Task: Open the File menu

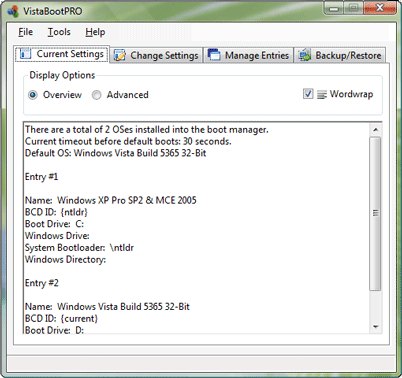Action: 26,32
